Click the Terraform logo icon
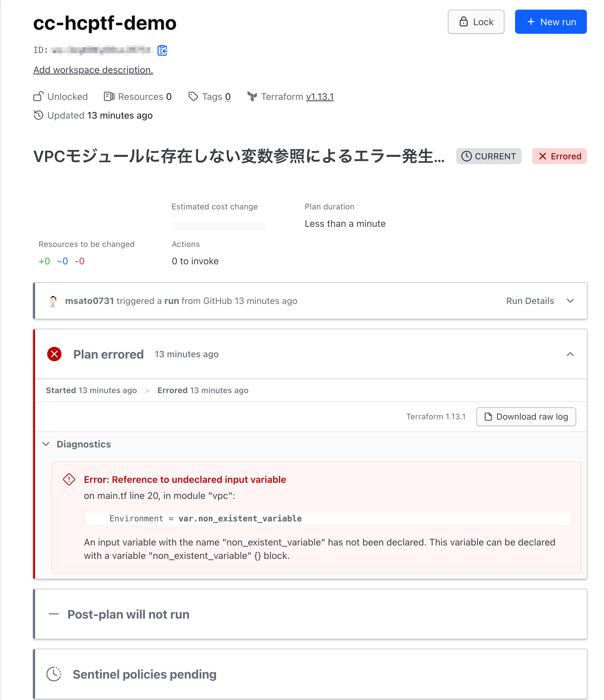The height and width of the screenshot is (700, 604). click(252, 97)
